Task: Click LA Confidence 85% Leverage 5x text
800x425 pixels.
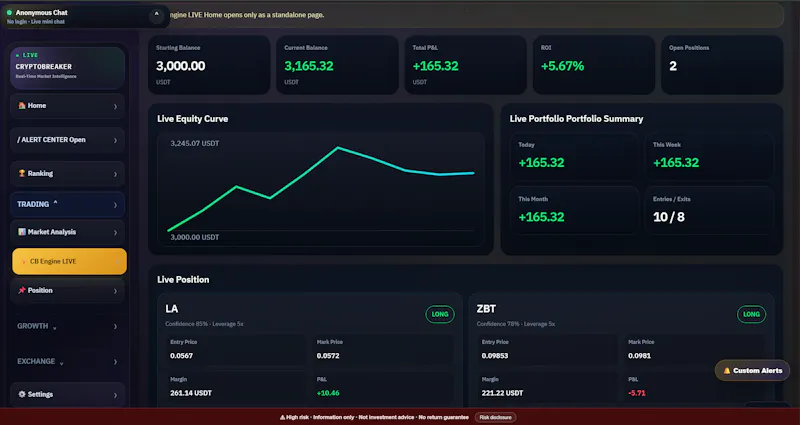Action: [x=204, y=324]
